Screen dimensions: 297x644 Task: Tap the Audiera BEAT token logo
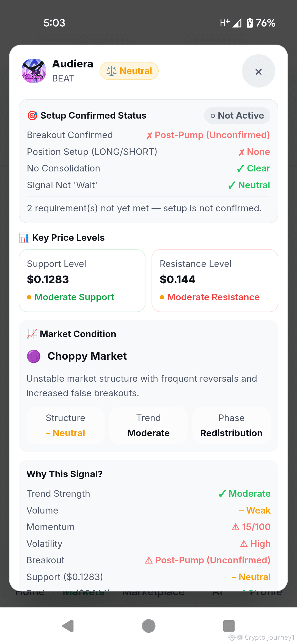click(x=34, y=71)
